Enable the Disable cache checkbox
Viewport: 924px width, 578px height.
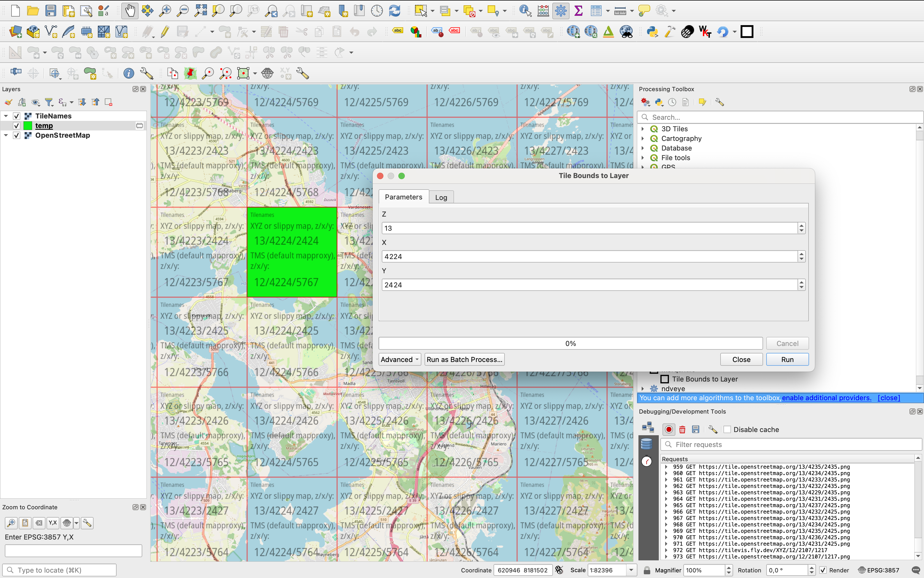pyautogui.click(x=727, y=429)
